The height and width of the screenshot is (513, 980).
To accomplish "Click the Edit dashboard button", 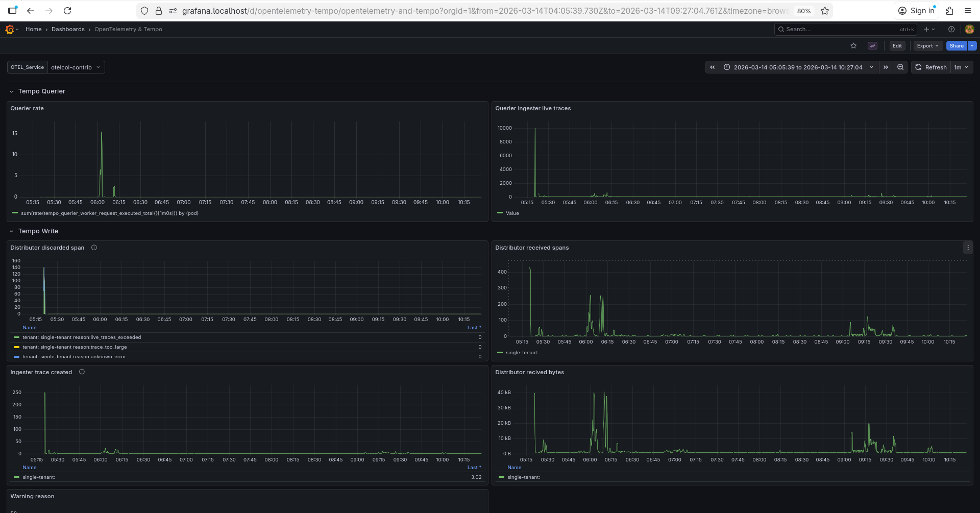I will pos(897,46).
